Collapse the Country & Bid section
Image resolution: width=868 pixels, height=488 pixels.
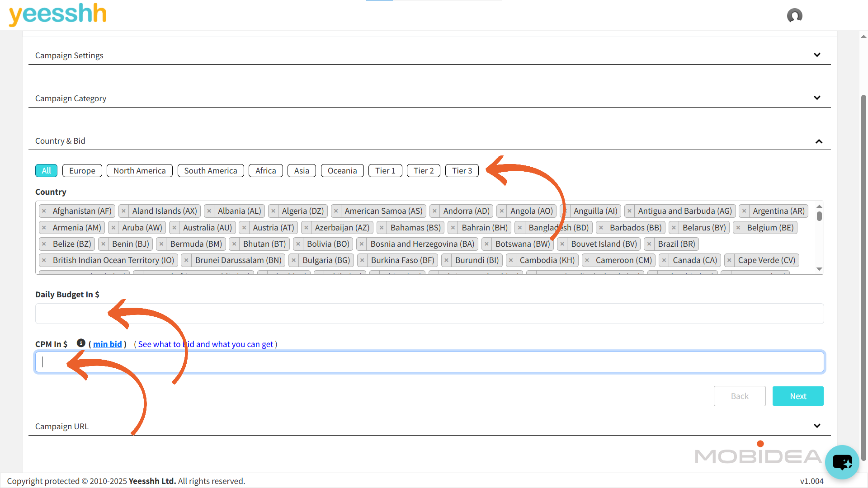(x=818, y=141)
